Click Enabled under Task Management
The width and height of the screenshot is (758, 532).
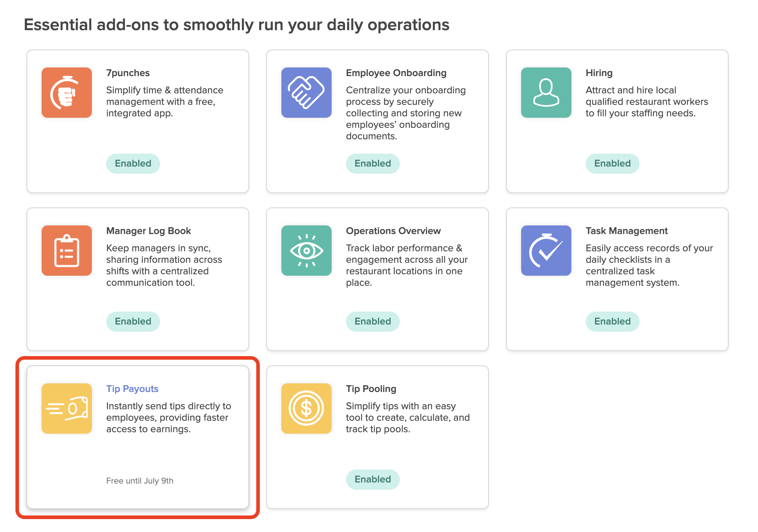coord(612,321)
